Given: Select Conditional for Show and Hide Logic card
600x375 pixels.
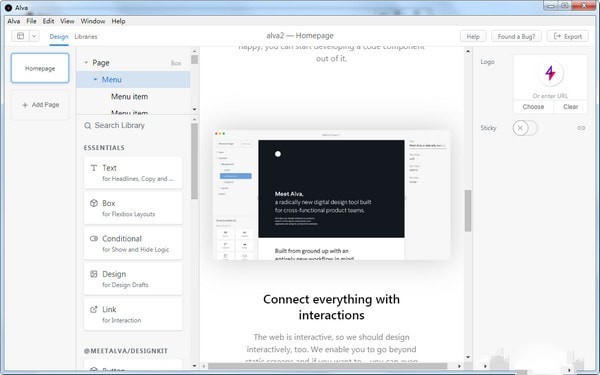Looking at the screenshot, I should [133, 243].
